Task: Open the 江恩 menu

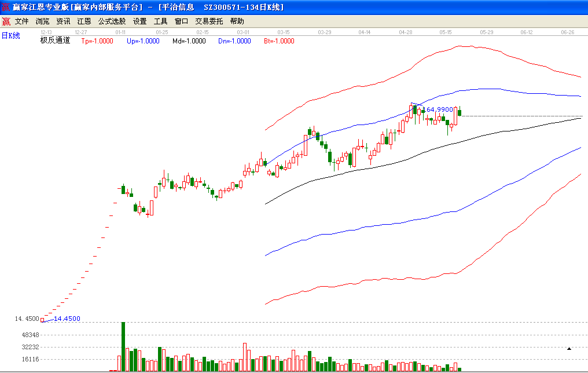Action: click(84, 21)
